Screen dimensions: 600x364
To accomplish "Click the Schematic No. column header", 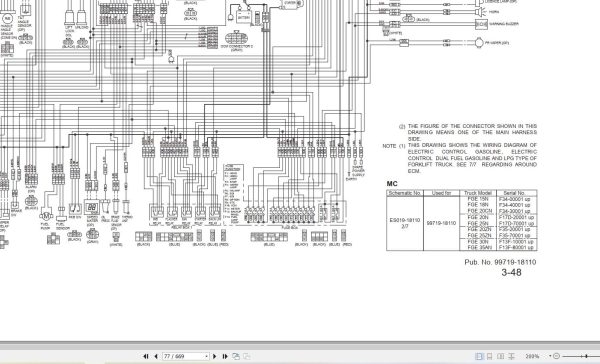I will [x=405, y=193].
